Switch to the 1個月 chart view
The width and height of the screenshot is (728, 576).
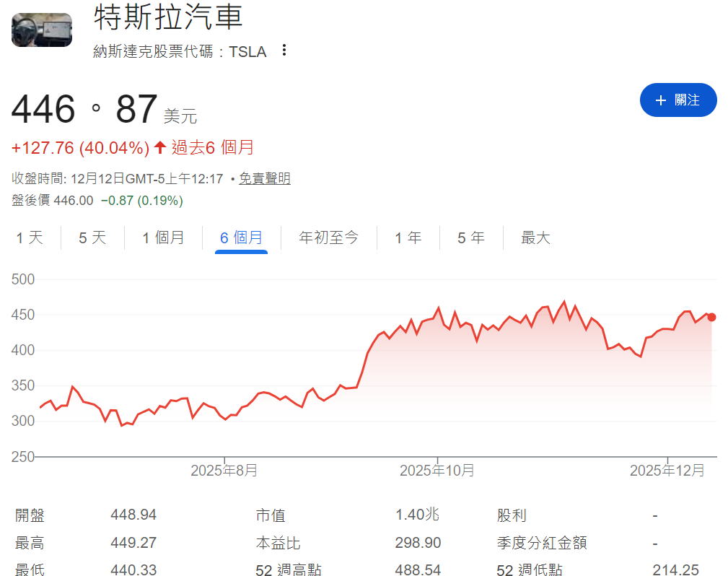coord(163,237)
